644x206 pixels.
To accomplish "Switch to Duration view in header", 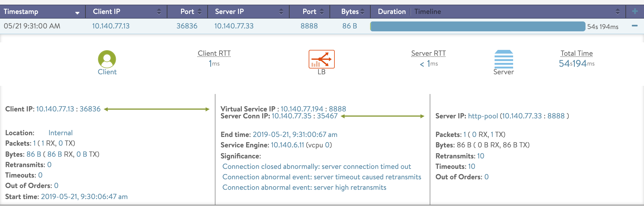I will tap(392, 12).
